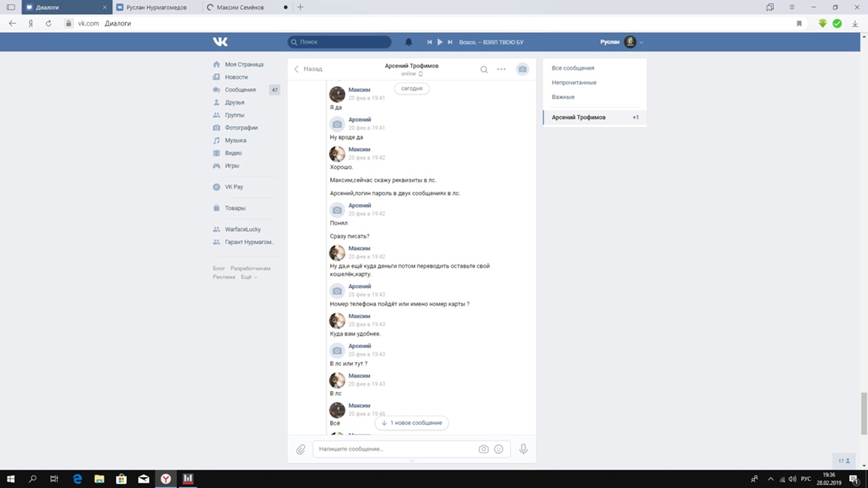Open notifications bell icon

[x=408, y=42]
